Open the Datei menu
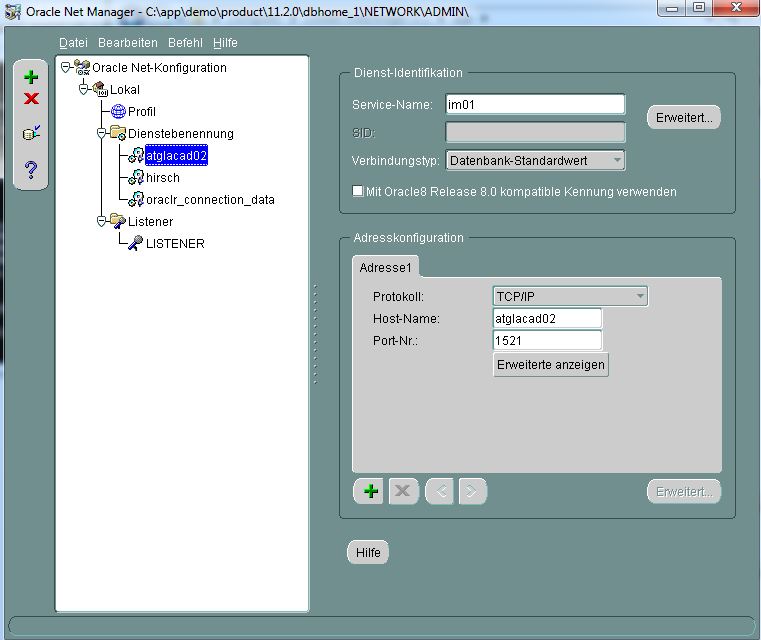This screenshot has height=640, width=761. 73,43
